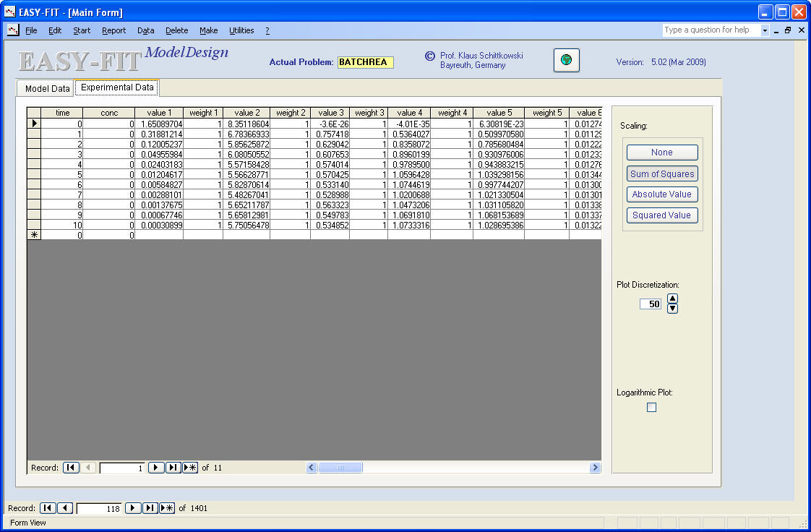This screenshot has height=532, width=811.
Task: Increase Plot Discretization with up arrow
Action: (x=672, y=299)
